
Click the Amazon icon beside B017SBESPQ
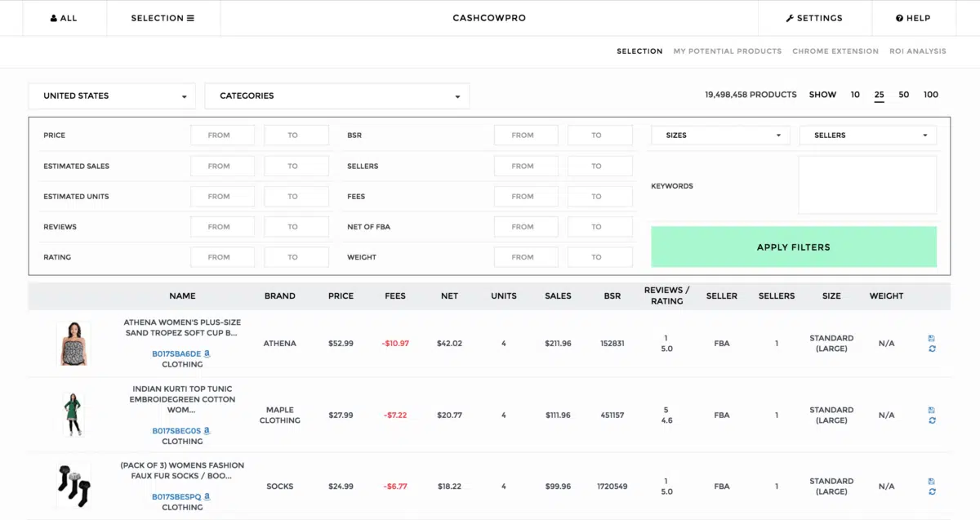coord(207,496)
